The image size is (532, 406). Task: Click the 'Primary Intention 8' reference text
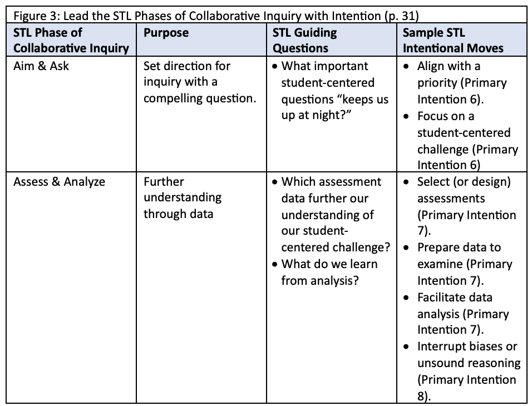point(467,388)
